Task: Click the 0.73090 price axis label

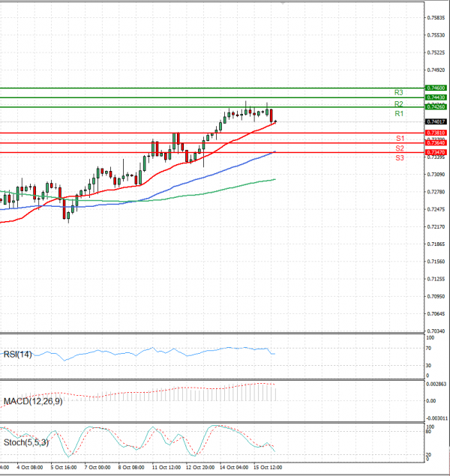Action: click(x=436, y=175)
